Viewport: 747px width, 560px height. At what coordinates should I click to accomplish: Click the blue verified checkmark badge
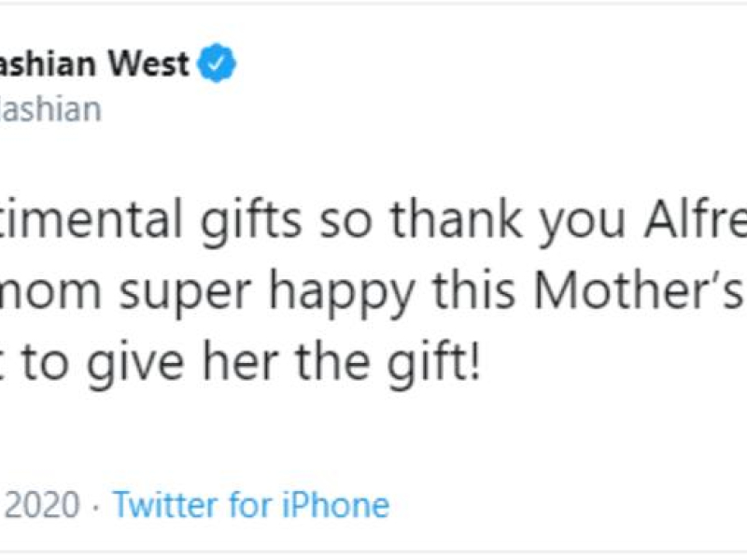coord(219,65)
